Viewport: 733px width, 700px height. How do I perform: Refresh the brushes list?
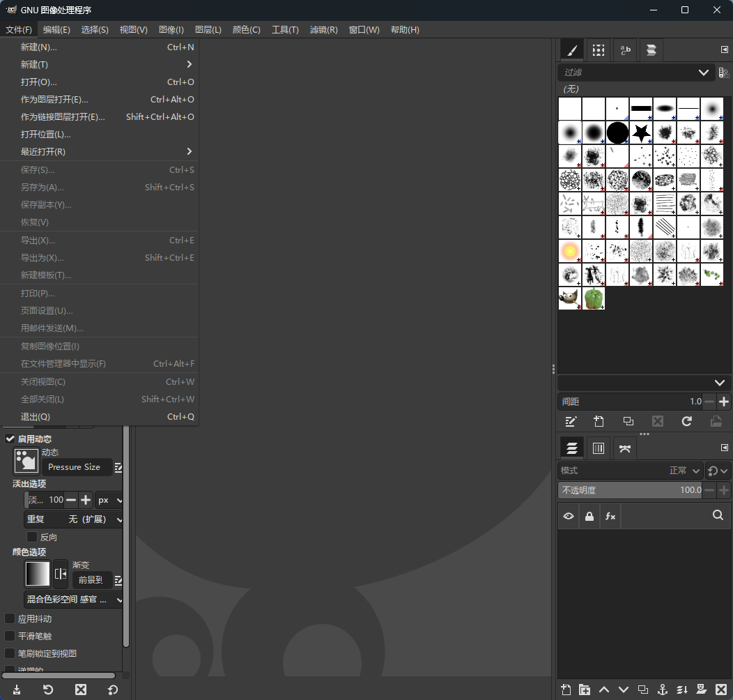pos(687,422)
